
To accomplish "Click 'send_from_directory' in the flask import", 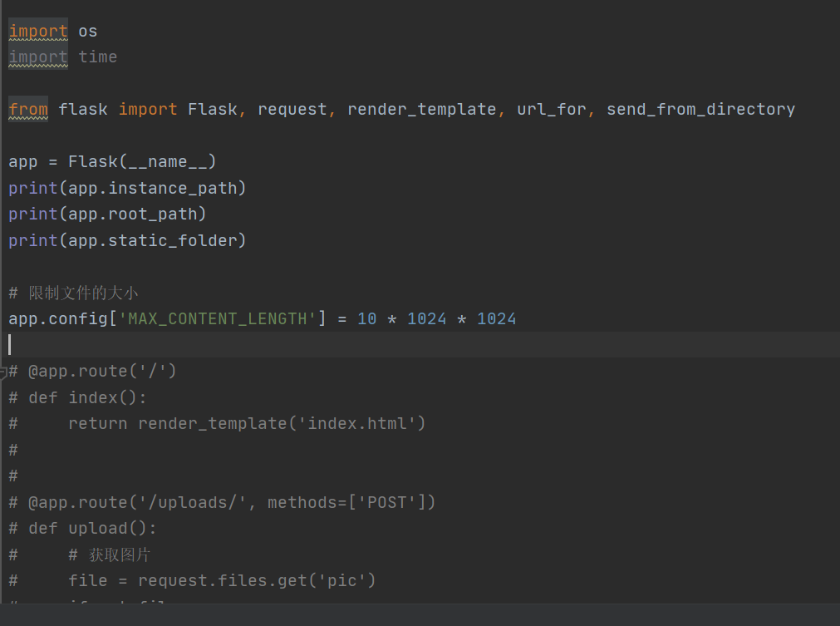I will pyautogui.click(x=700, y=110).
